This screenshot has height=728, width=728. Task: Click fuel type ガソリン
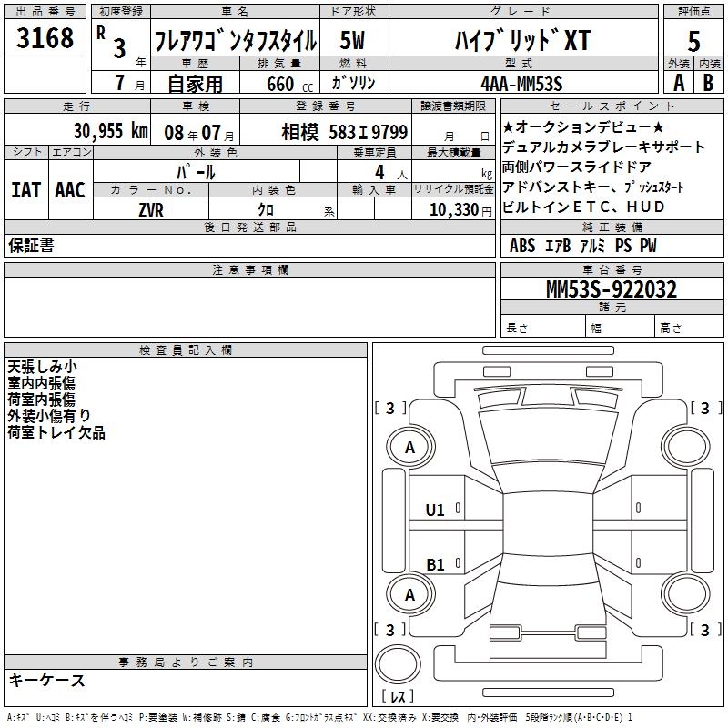click(353, 83)
